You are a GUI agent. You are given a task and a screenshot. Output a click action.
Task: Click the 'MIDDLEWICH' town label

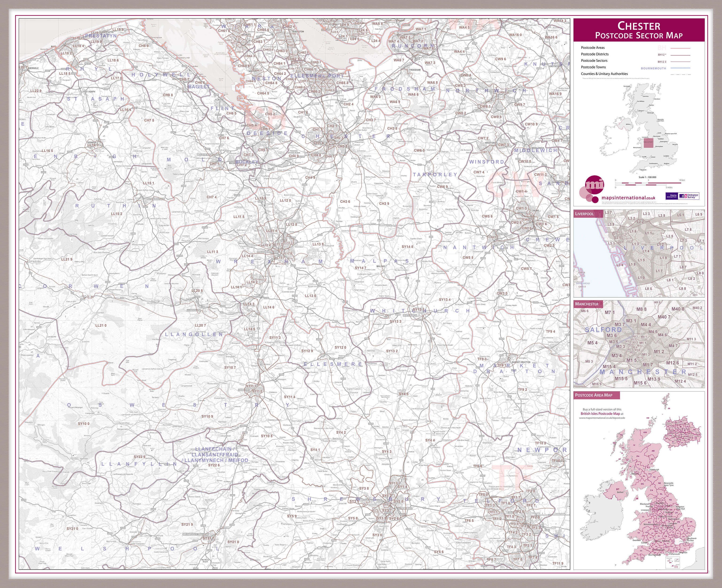coord(535,150)
